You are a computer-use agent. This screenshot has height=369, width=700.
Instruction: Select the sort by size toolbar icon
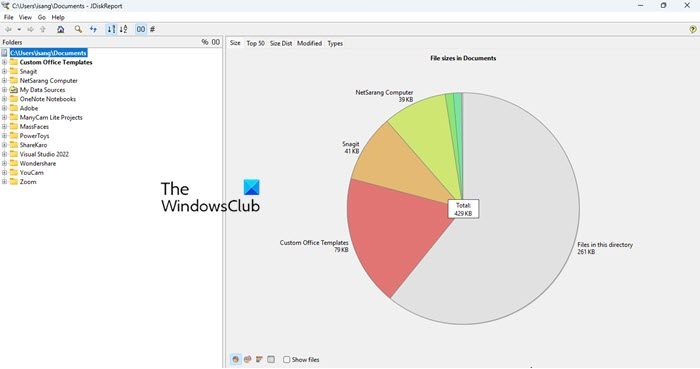click(x=111, y=29)
